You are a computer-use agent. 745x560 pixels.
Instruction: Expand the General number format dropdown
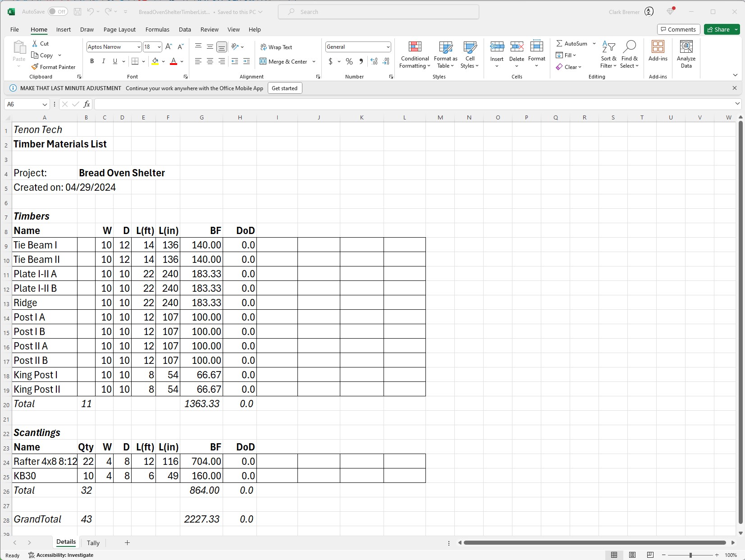388,47
